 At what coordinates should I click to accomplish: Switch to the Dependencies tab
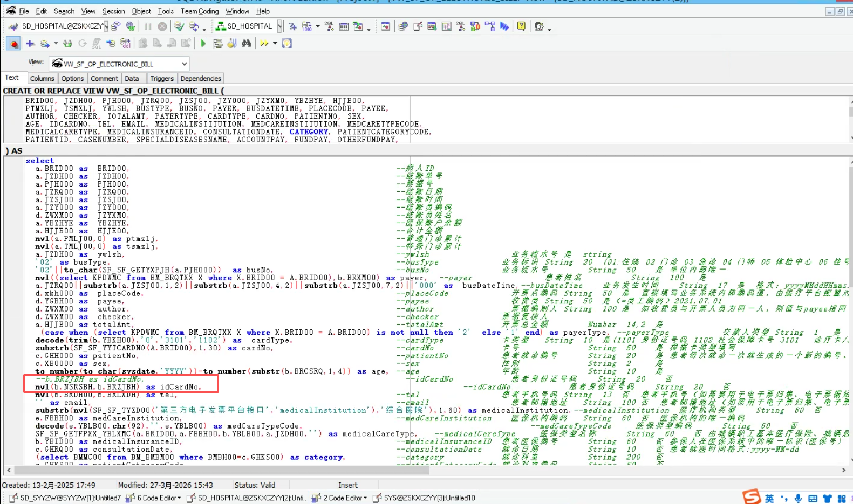[x=201, y=79]
